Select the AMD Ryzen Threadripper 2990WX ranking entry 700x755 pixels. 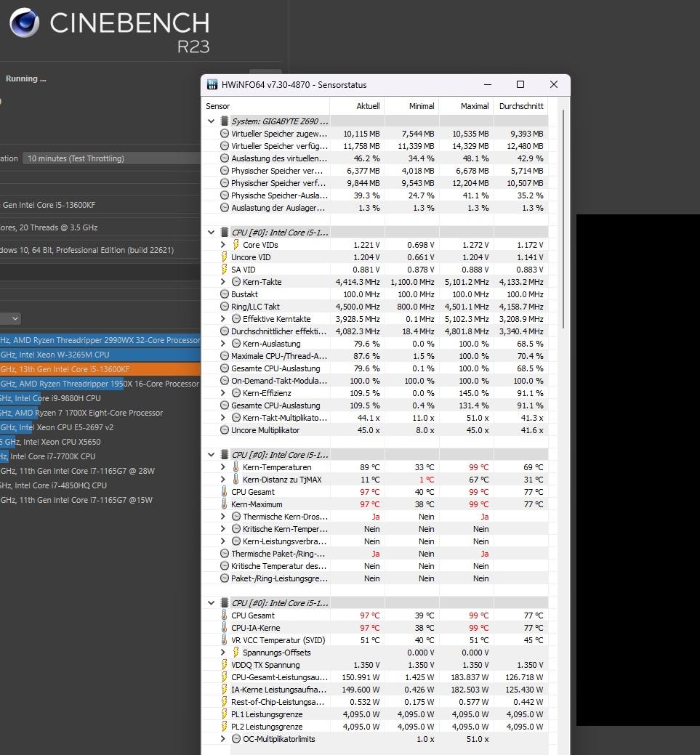pyautogui.click(x=100, y=340)
